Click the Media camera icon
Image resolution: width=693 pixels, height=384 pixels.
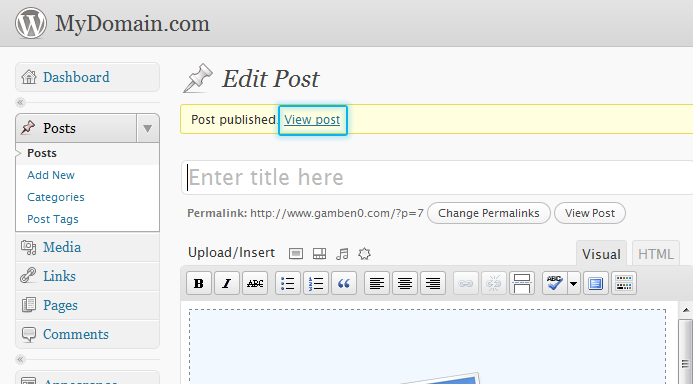pos(29,247)
